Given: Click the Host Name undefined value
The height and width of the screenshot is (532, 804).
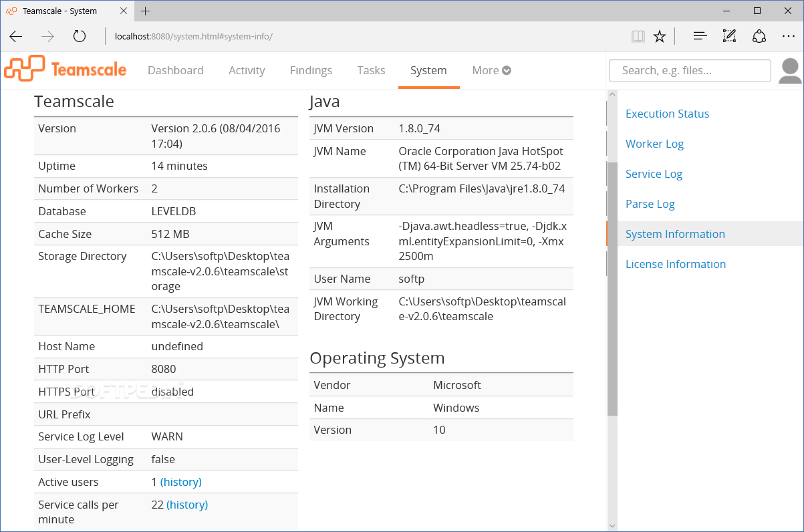Looking at the screenshot, I should click(177, 346).
